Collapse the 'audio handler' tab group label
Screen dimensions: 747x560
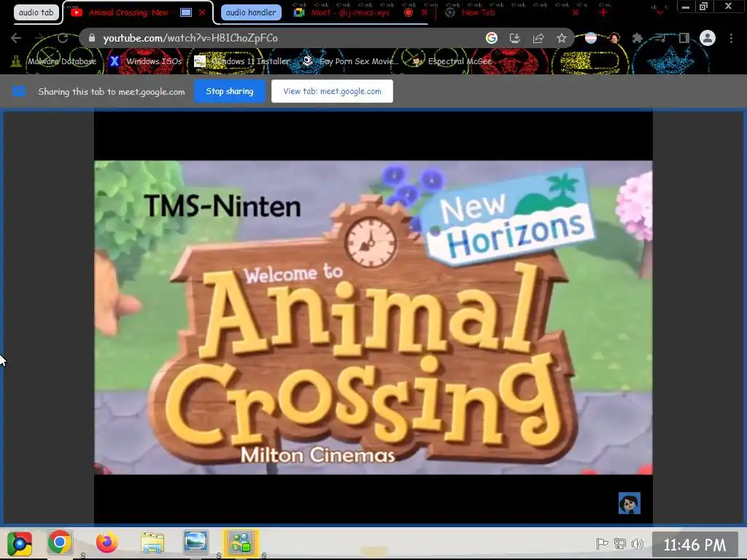(x=251, y=12)
